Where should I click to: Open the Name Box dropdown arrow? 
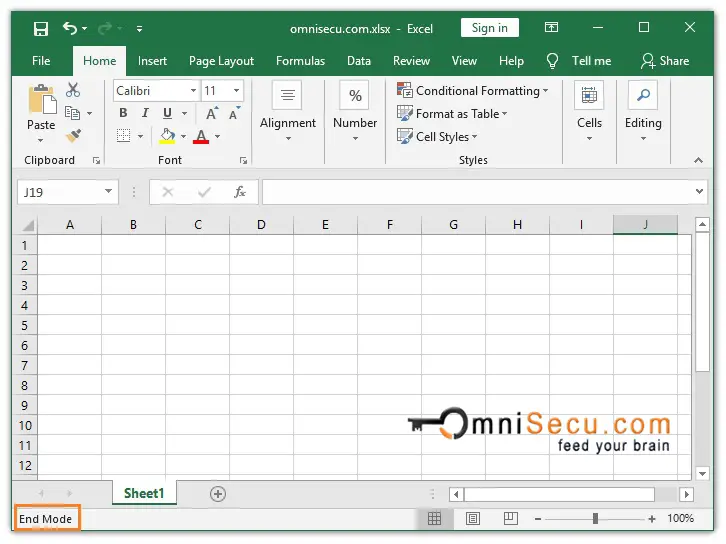(x=108, y=191)
